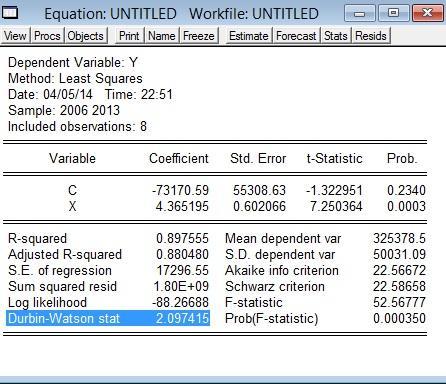Screen dimensions: 446x384
Task: Click Sum squared resid value 1.80E+09
Action: [181, 286]
